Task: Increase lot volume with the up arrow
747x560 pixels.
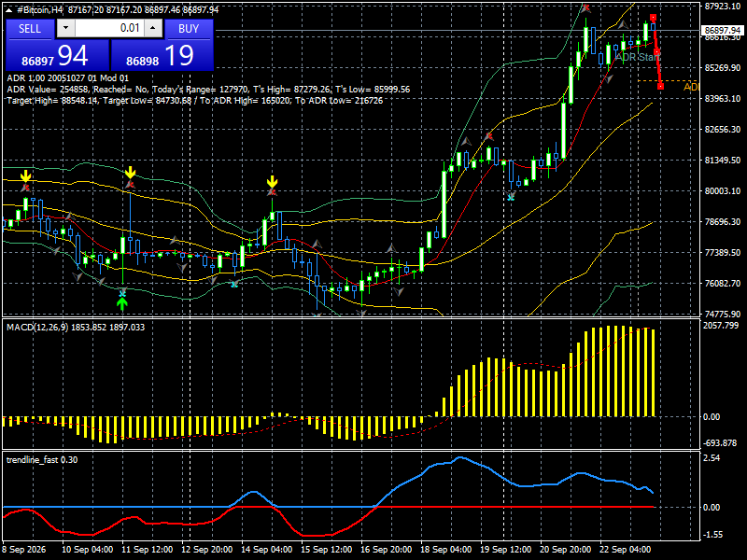Action: 153,29
